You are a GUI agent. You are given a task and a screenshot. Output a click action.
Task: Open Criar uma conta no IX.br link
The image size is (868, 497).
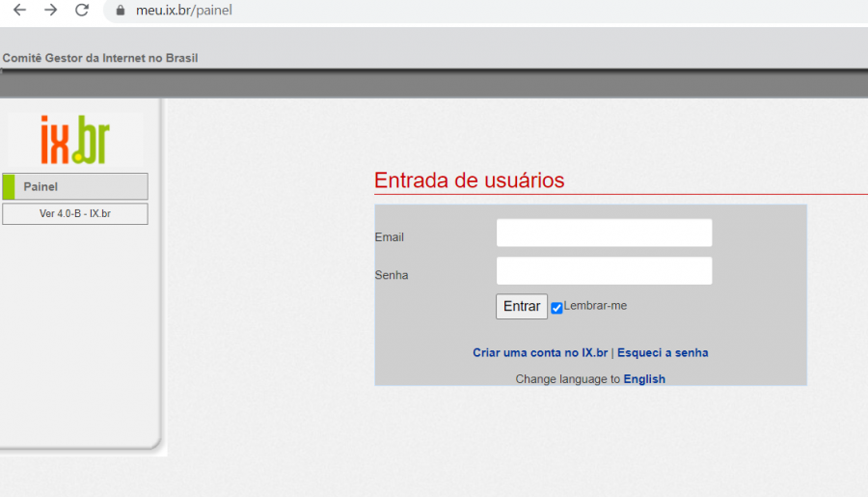coord(540,353)
